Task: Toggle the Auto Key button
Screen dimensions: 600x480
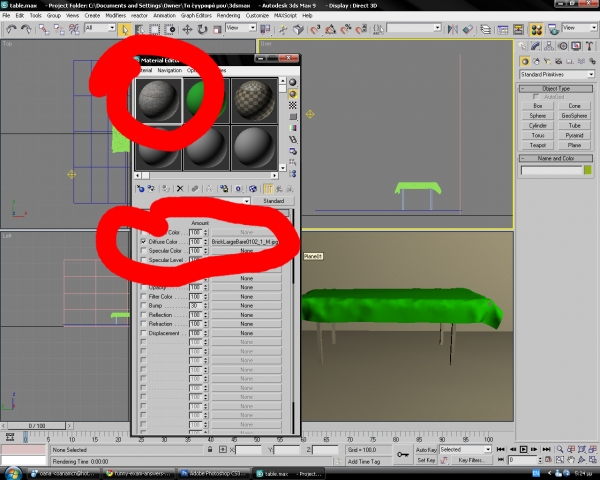Action: pos(426,450)
